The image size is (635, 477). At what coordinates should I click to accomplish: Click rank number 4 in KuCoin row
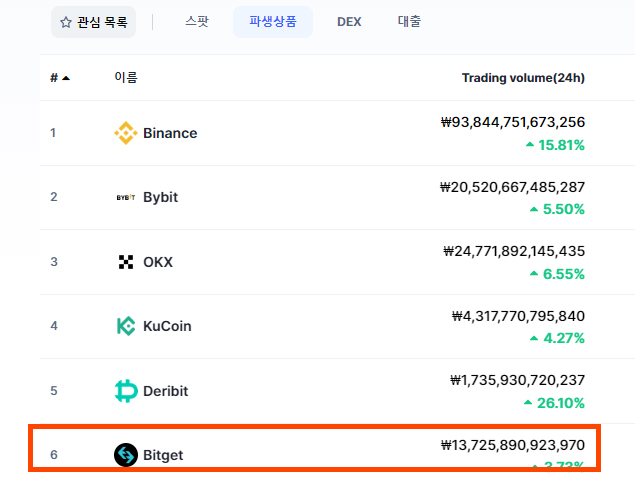pos(54,326)
